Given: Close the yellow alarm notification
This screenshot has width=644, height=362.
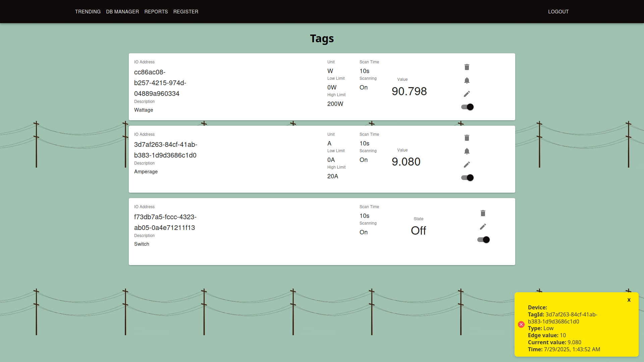Looking at the screenshot, I should click(x=629, y=300).
